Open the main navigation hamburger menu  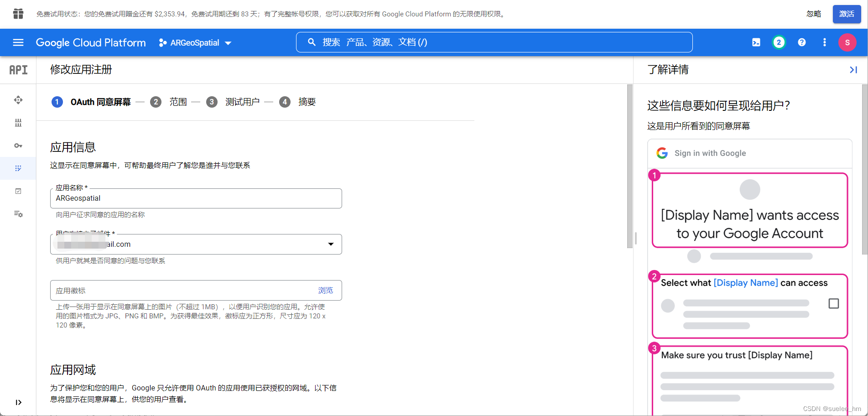pyautogui.click(x=18, y=42)
